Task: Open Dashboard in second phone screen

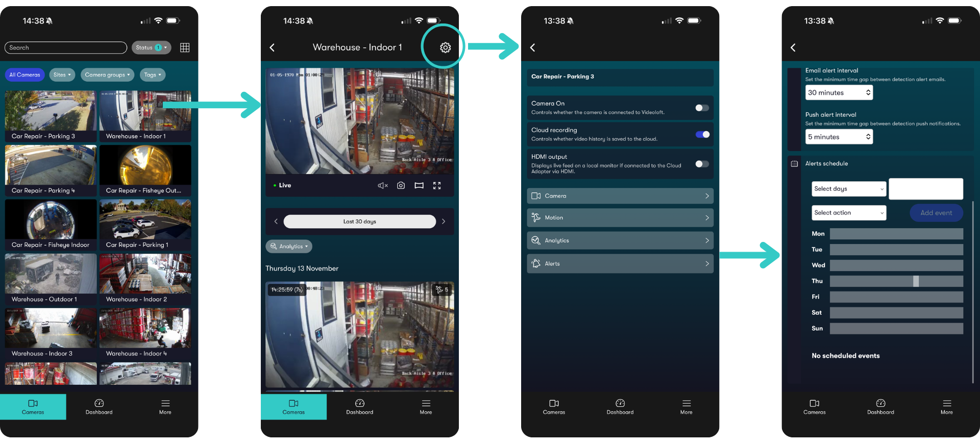Action: click(x=360, y=407)
